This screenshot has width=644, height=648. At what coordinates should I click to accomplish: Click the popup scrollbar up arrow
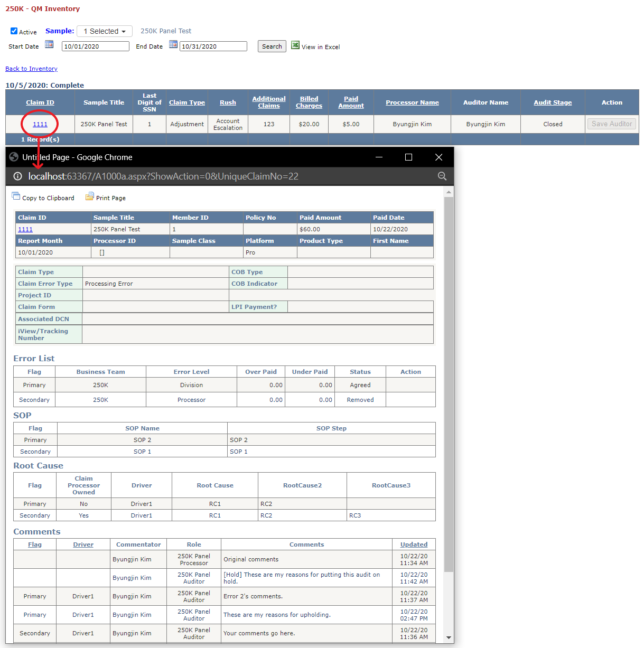pyautogui.click(x=449, y=192)
